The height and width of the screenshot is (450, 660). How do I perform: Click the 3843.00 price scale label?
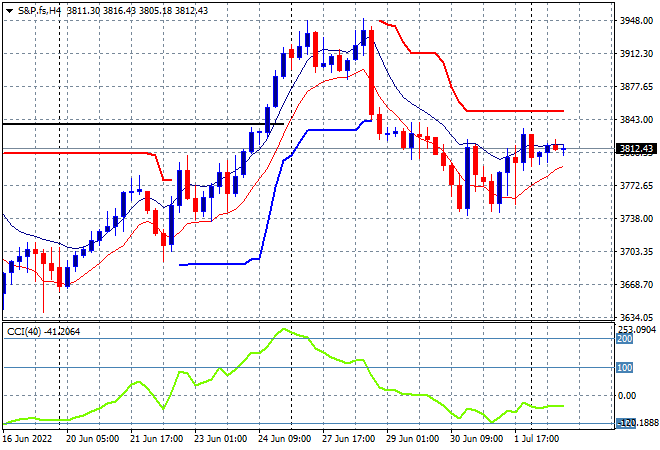coord(636,120)
